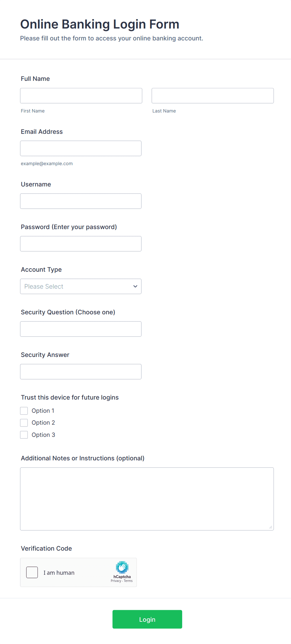This screenshot has height=644, width=291.
Task: Open the Account Type dropdown
Action: pyautogui.click(x=81, y=286)
